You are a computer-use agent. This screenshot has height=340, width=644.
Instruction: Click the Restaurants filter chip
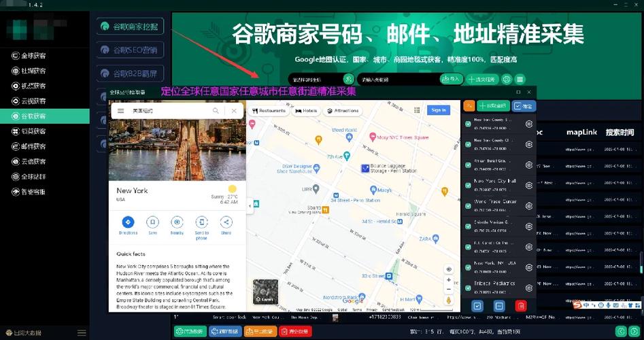click(269, 111)
